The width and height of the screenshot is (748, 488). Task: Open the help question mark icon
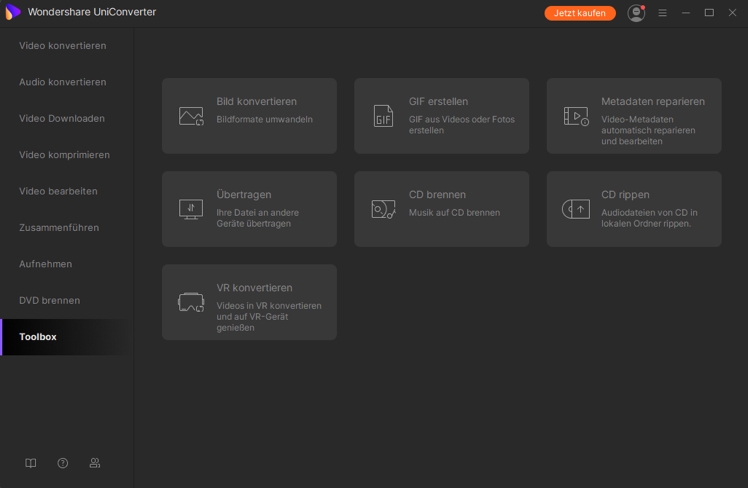click(63, 463)
